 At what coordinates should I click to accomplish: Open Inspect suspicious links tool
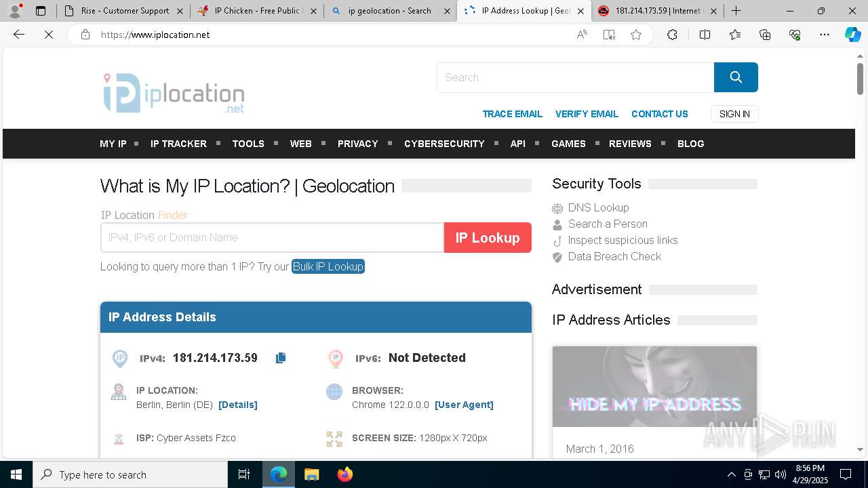pos(623,240)
